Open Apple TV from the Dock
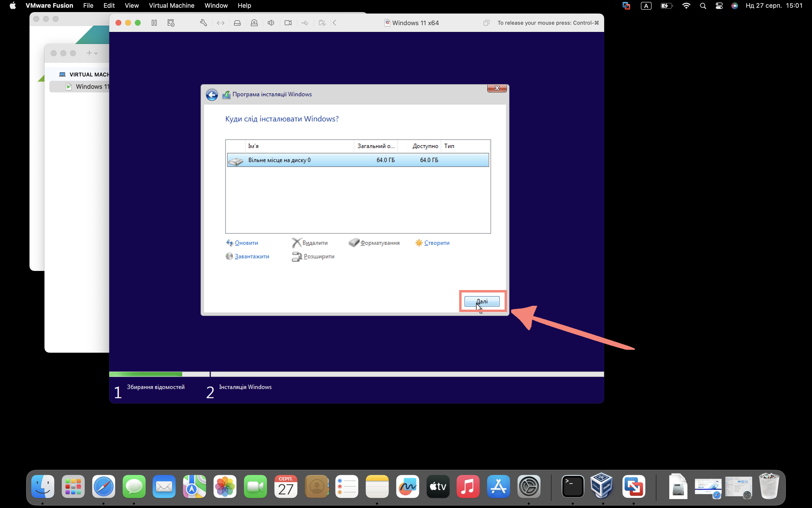812x508 pixels. pyautogui.click(x=438, y=486)
